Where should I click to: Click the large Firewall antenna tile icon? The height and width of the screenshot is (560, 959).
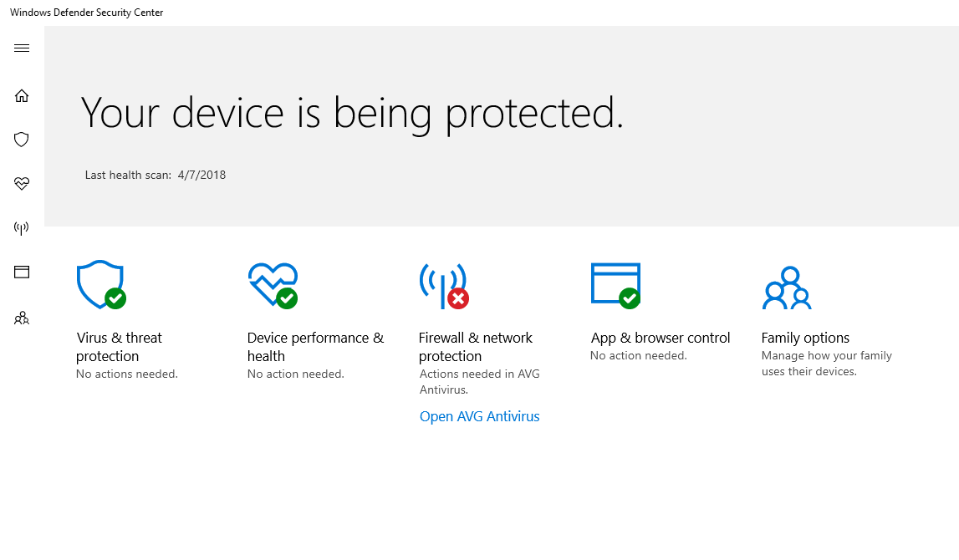click(x=441, y=283)
